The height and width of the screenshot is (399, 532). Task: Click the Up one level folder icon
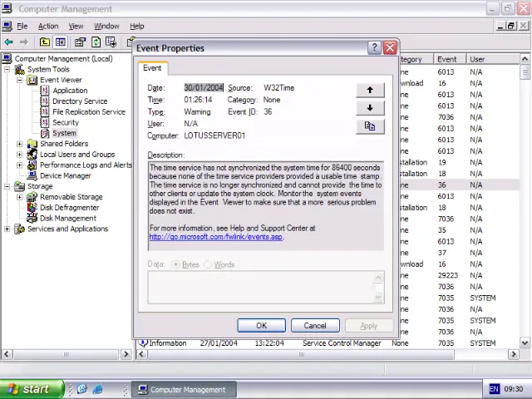pos(44,42)
